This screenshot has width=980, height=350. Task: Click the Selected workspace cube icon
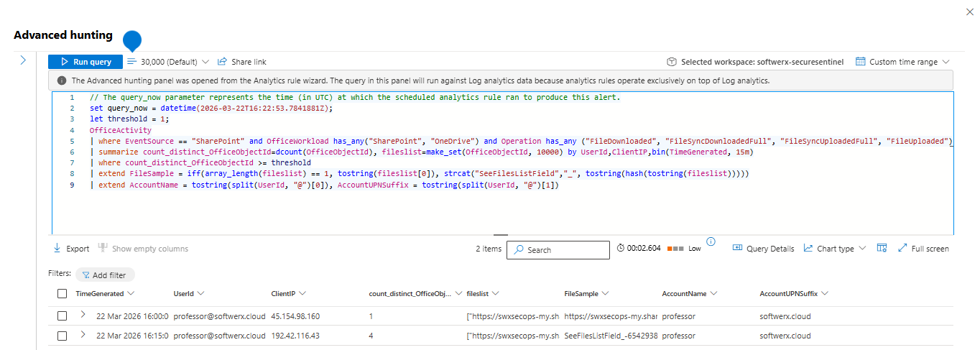point(672,62)
